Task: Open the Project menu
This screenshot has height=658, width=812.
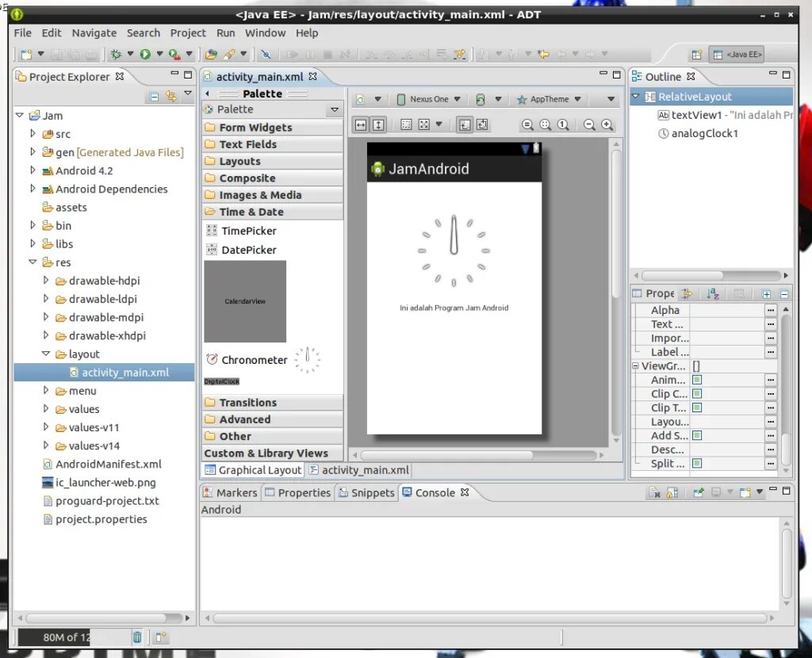Action: click(x=188, y=33)
